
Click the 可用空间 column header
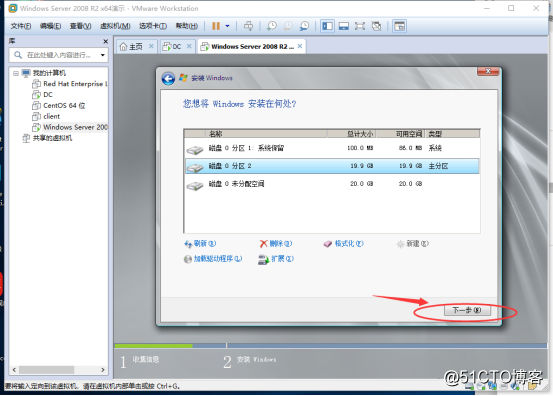(400, 134)
